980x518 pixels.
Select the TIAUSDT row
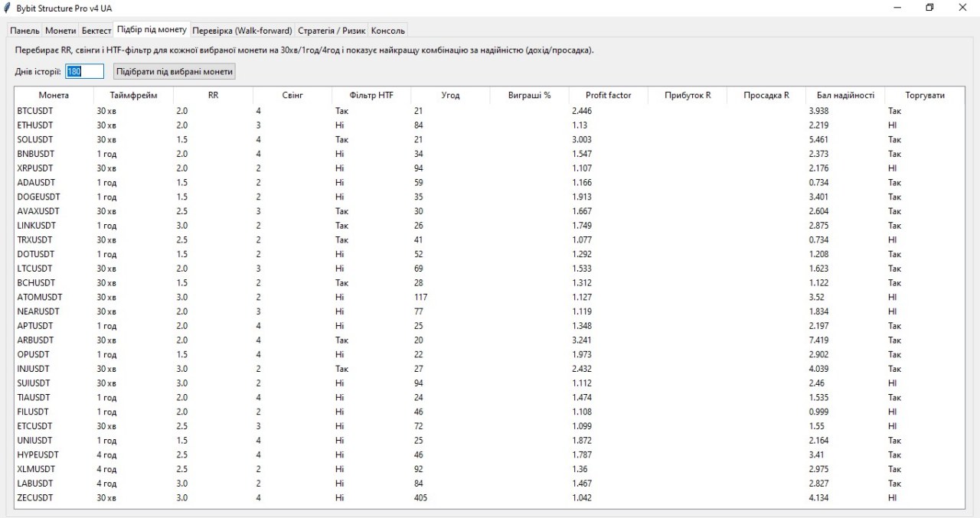tap(489, 398)
